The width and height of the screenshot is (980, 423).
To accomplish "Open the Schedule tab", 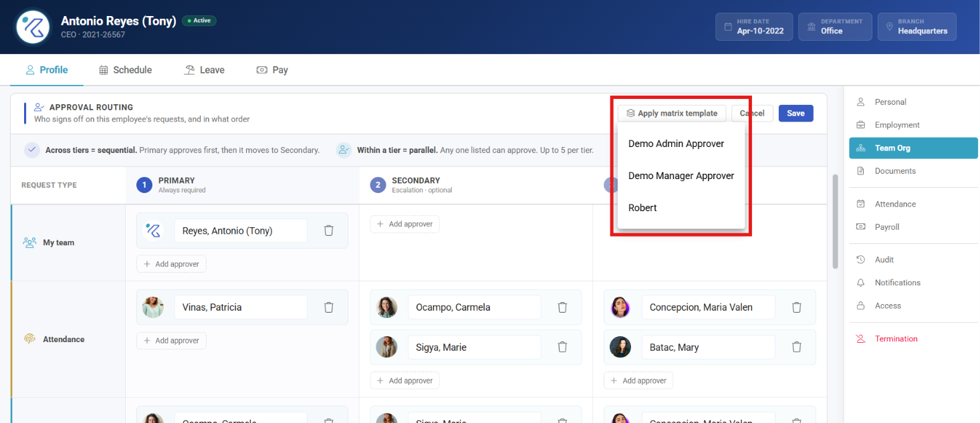I will (x=126, y=70).
